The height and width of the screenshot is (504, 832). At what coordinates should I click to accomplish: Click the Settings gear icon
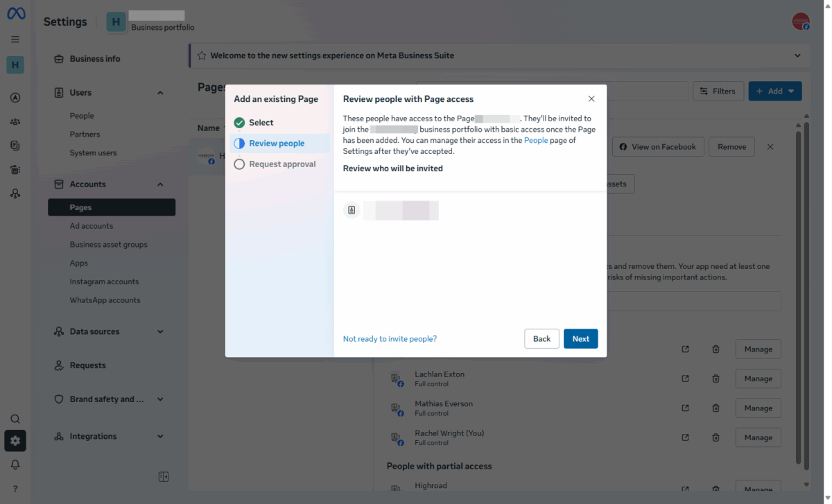tap(15, 440)
